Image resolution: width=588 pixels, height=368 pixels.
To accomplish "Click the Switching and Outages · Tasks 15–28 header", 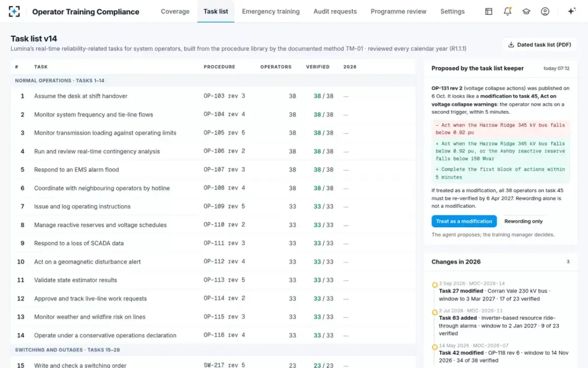I will [213, 350].
